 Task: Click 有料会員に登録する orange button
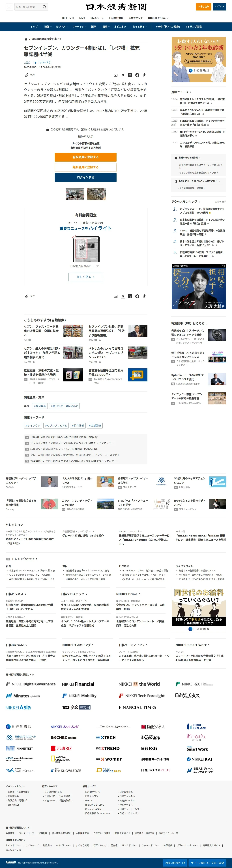click(85, 157)
